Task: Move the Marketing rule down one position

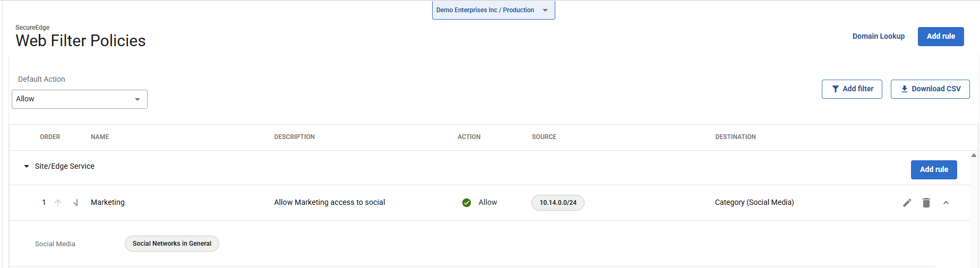Action: [x=75, y=203]
